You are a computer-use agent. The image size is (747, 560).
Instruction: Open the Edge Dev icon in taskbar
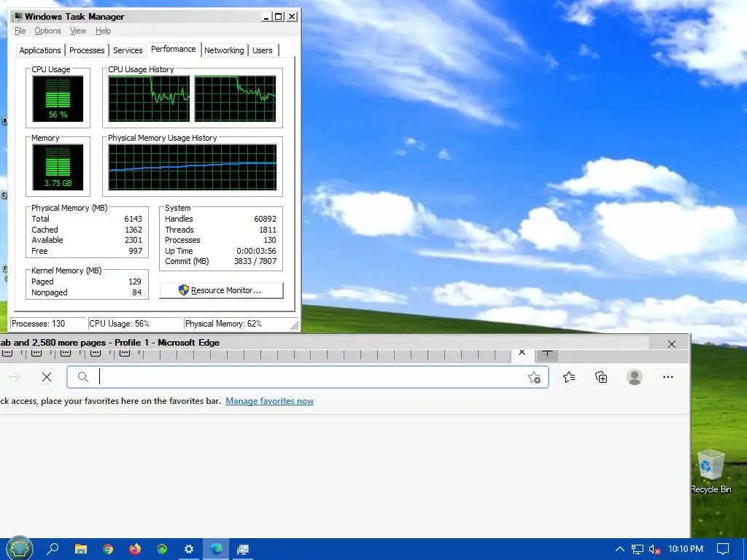coord(162,549)
